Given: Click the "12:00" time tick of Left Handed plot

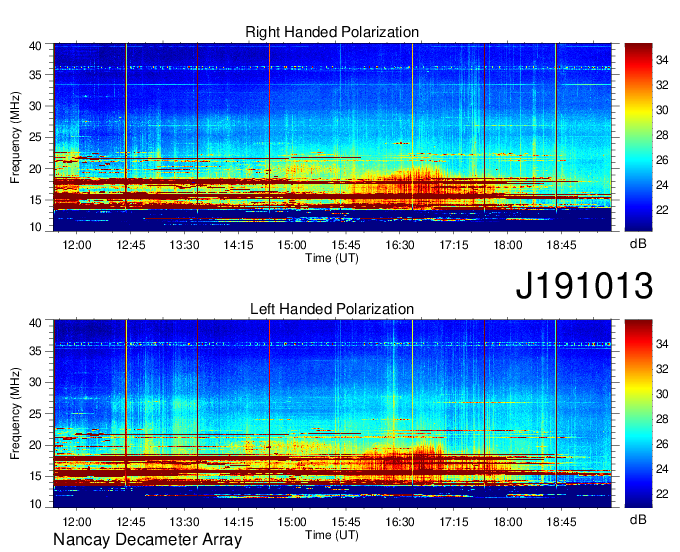Looking at the screenshot, I should 77,521.
